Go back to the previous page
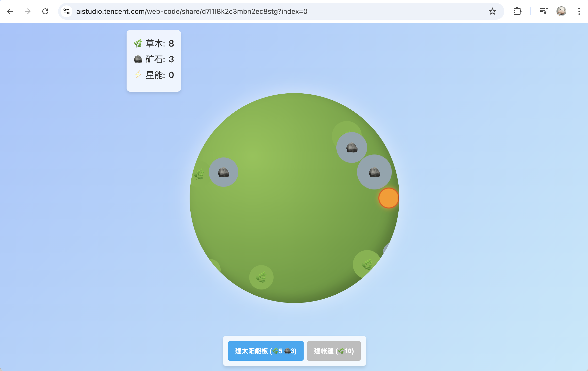This screenshot has height=371, width=588. [10, 11]
